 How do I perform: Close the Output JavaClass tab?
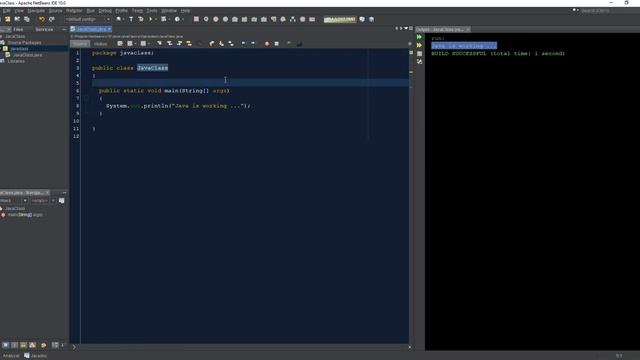coord(468,29)
